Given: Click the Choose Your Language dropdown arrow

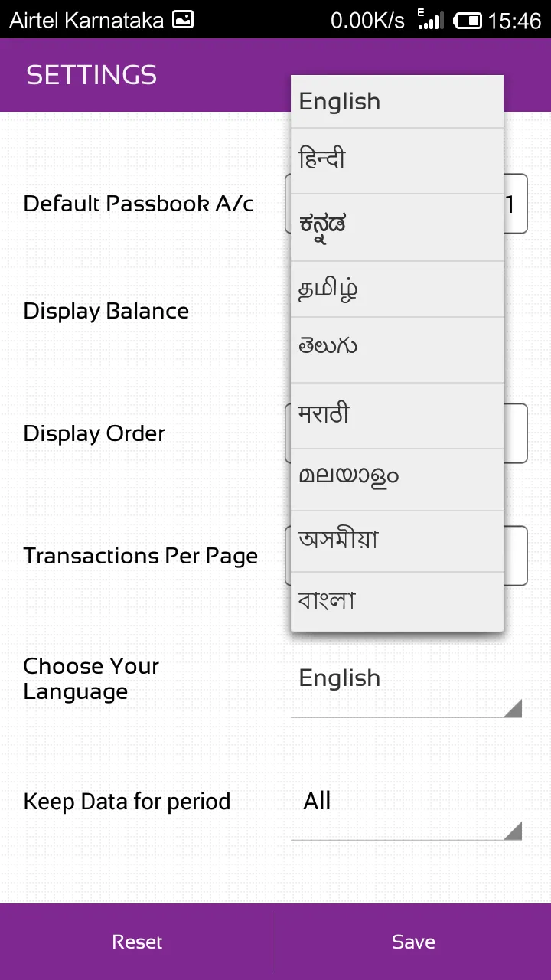Looking at the screenshot, I should point(512,707).
